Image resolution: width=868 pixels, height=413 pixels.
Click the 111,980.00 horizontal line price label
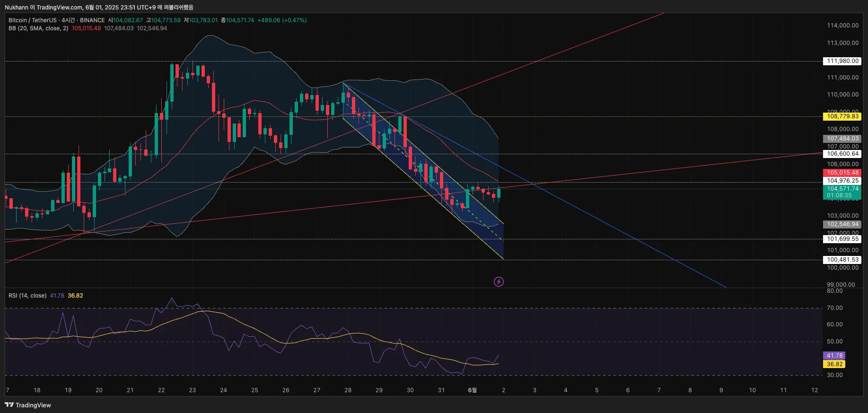coord(842,61)
